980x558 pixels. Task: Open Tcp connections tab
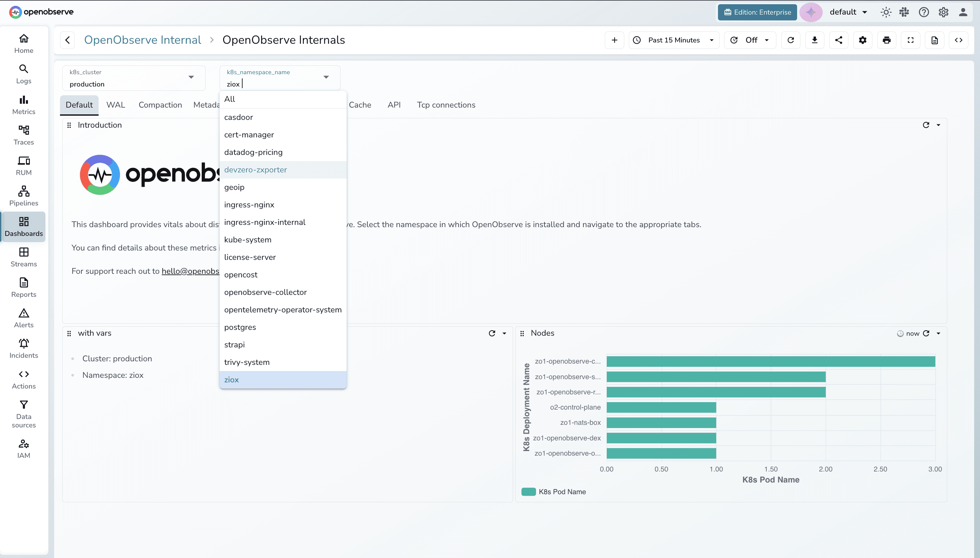pos(446,105)
